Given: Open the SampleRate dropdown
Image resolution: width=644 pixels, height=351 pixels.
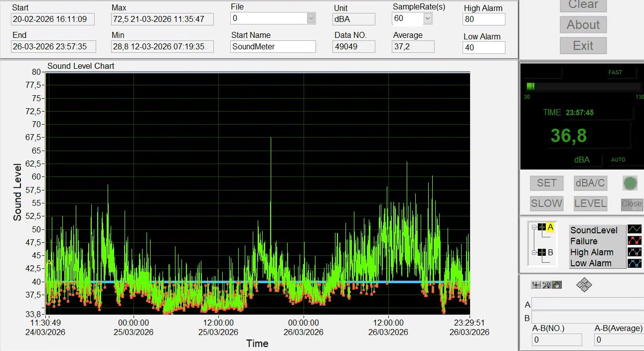Looking at the screenshot, I should (x=428, y=18).
